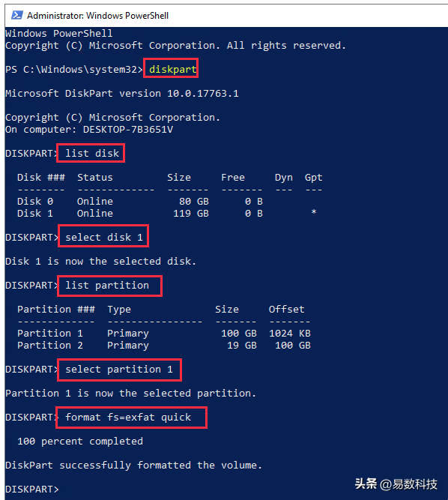This screenshot has width=448, height=500.
Task: Click the 'list partition' command text
Action: coord(107,286)
